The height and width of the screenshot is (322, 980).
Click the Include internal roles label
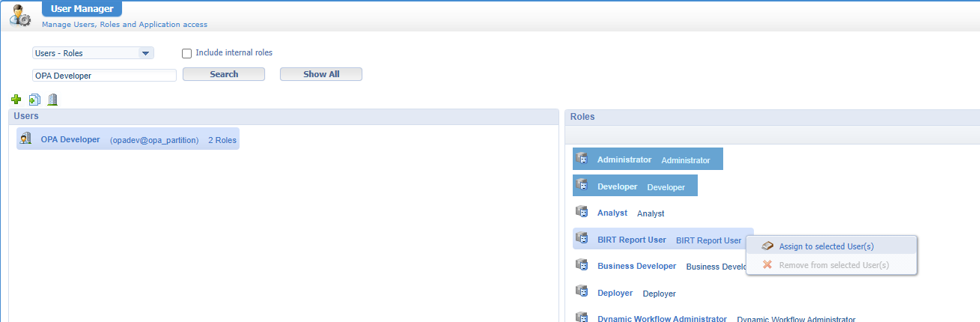coord(234,52)
